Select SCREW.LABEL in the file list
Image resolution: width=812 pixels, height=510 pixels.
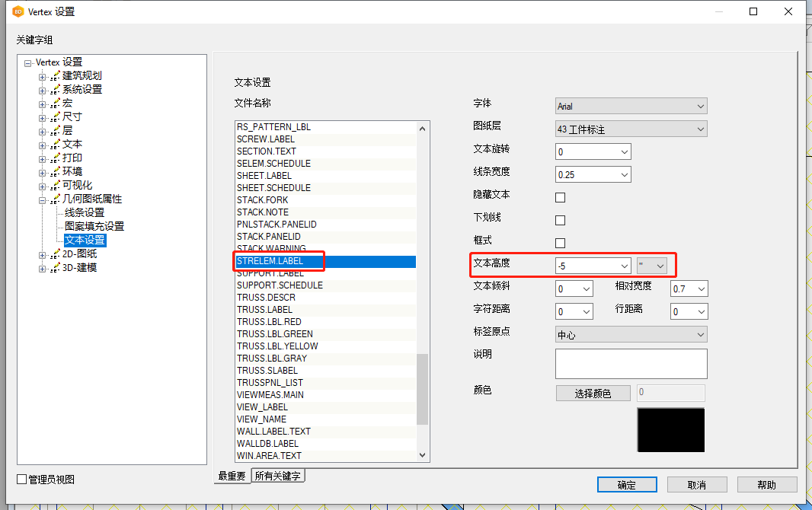point(326,139)
